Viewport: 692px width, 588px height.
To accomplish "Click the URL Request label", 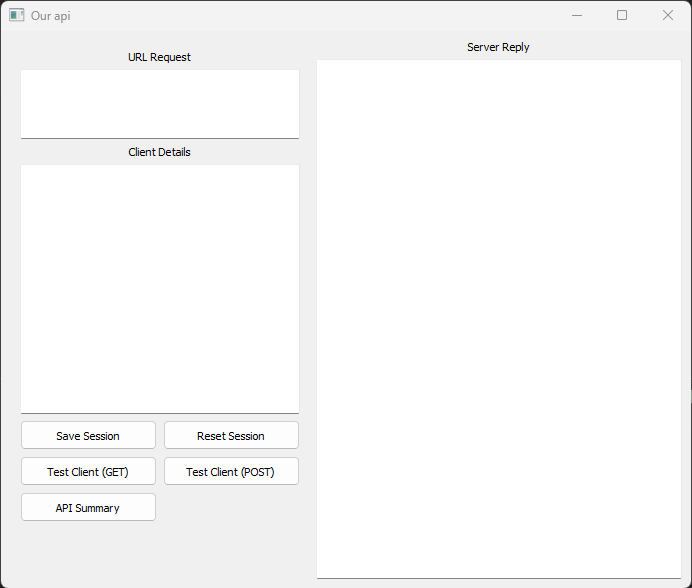I will coord(159,57).
